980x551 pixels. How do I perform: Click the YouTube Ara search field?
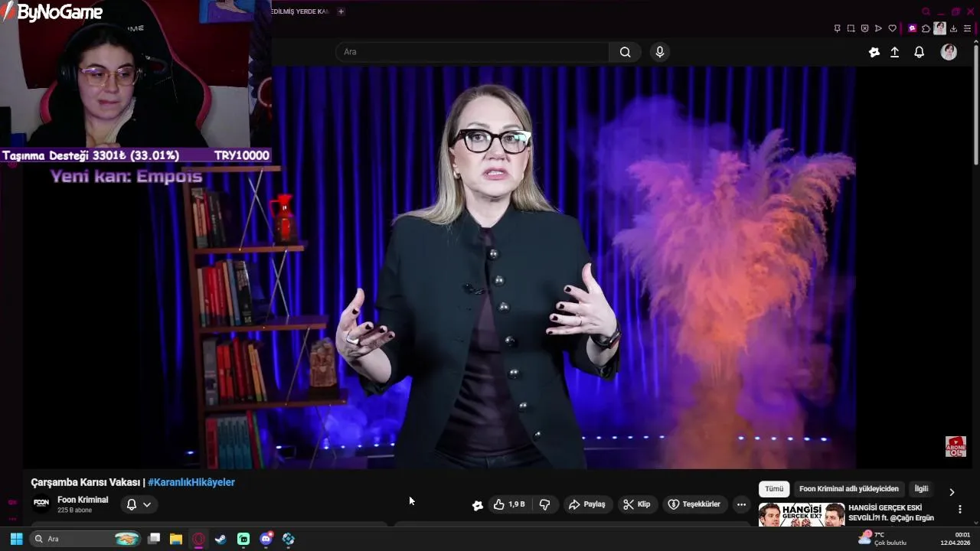click(472, 52)
